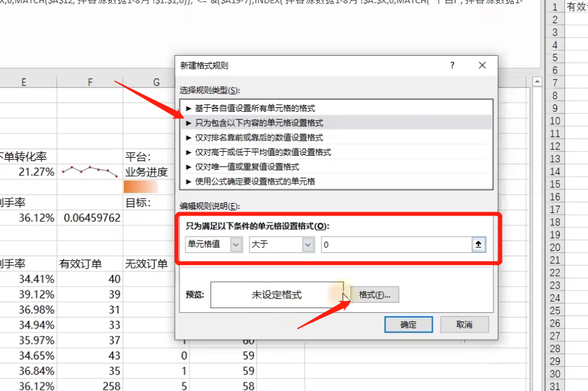Select row 30 header in right sheet
Image resolution: width=588 pixels, height=391 pixels.
[555, 374]
